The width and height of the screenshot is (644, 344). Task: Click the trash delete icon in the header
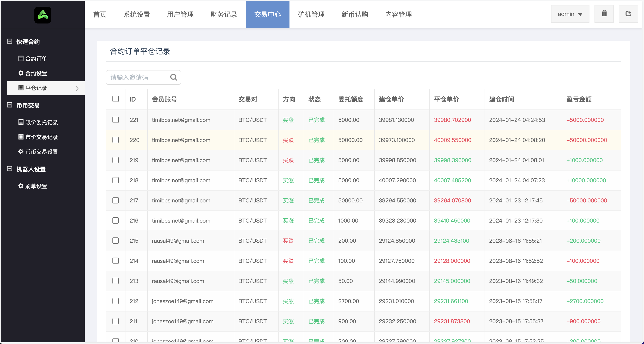(604, 14)
